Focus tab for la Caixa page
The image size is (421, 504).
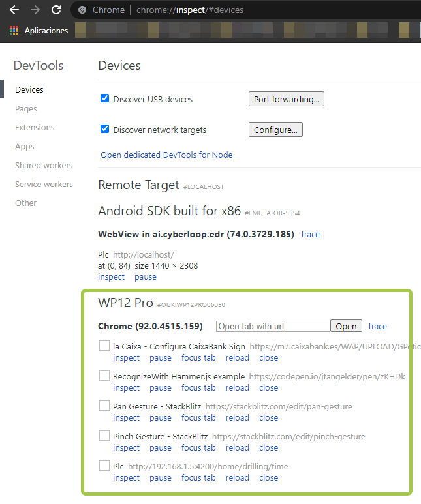tap(198, 358)
